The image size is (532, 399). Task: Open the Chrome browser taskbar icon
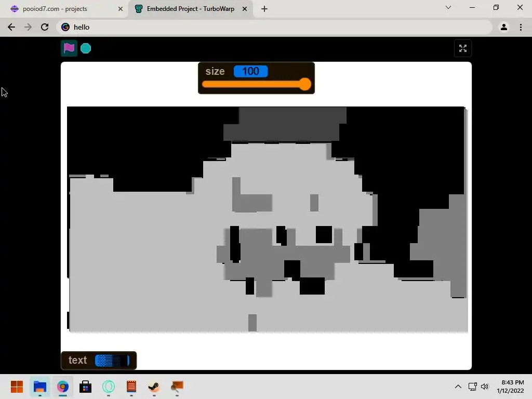(x=63, y=387)
